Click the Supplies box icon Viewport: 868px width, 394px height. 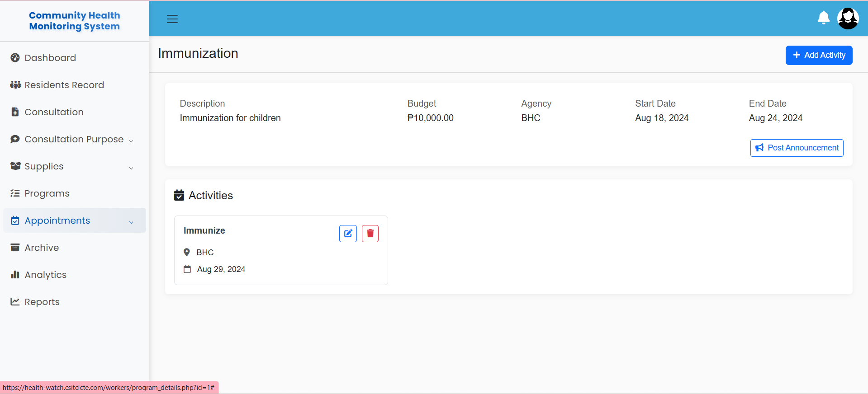click(16, 166)
